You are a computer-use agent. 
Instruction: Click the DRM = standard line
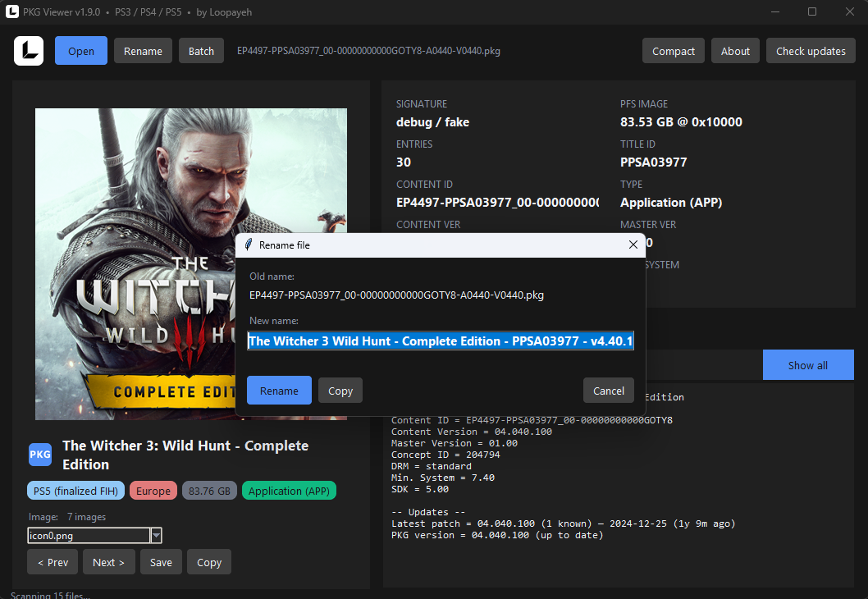click(x=432, y=466)
